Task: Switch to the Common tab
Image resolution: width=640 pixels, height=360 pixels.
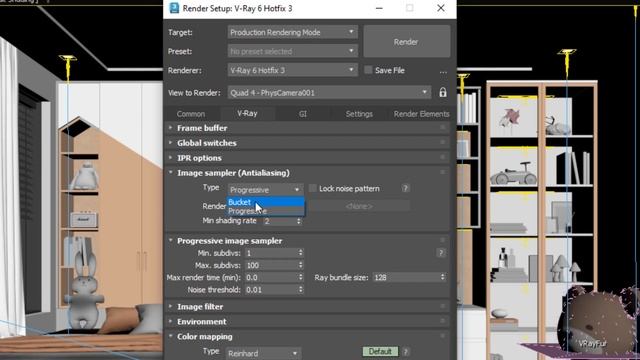Action: pyautogui.click(x=191, y=114)
